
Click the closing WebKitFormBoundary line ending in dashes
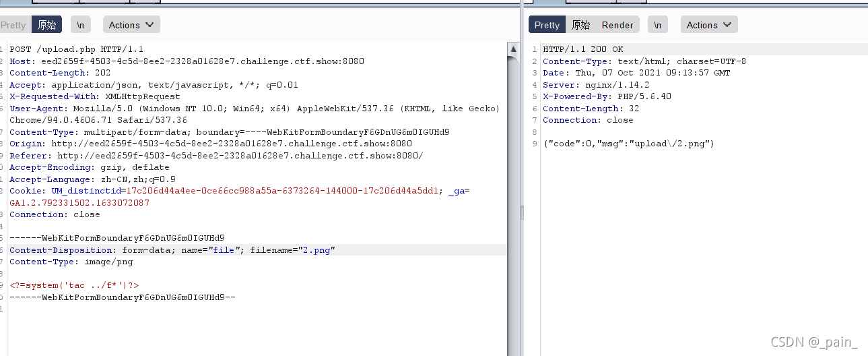coord(122,297)
